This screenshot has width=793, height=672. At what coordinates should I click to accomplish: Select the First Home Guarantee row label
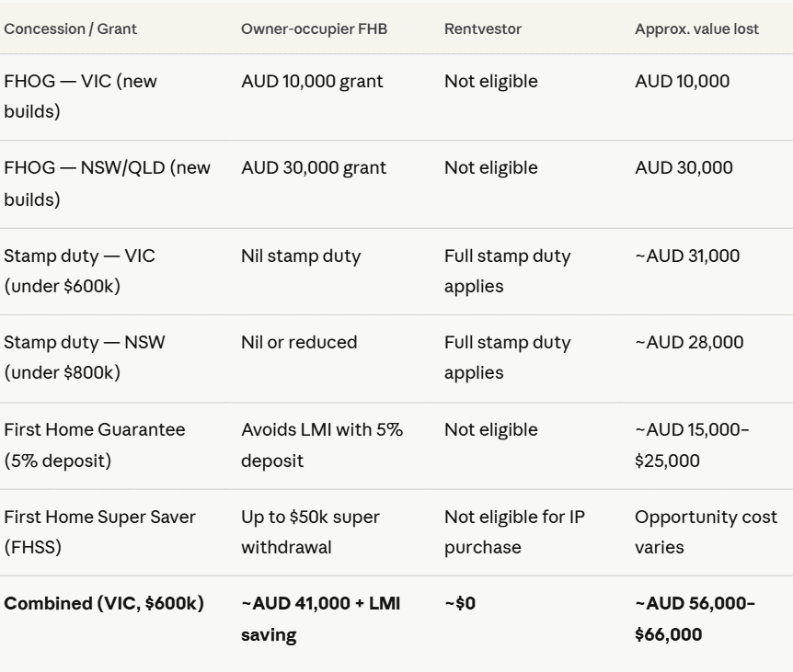tap(94, 445)
